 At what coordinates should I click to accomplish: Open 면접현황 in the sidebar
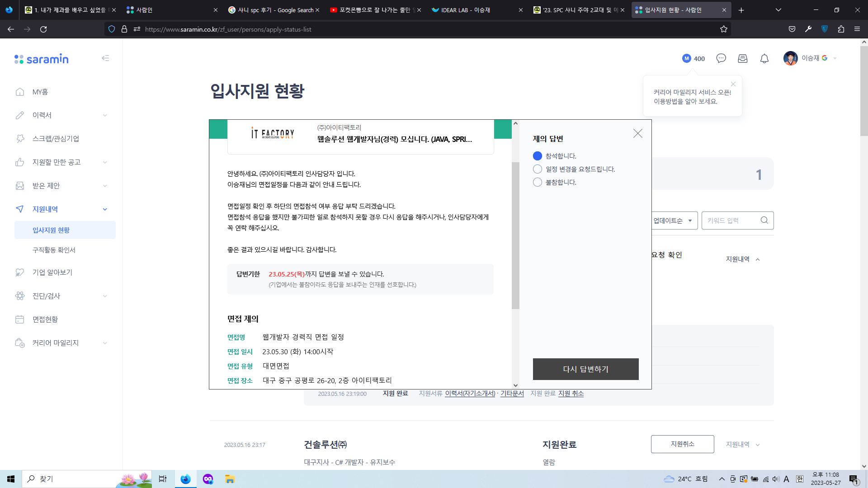click(45, 319)
